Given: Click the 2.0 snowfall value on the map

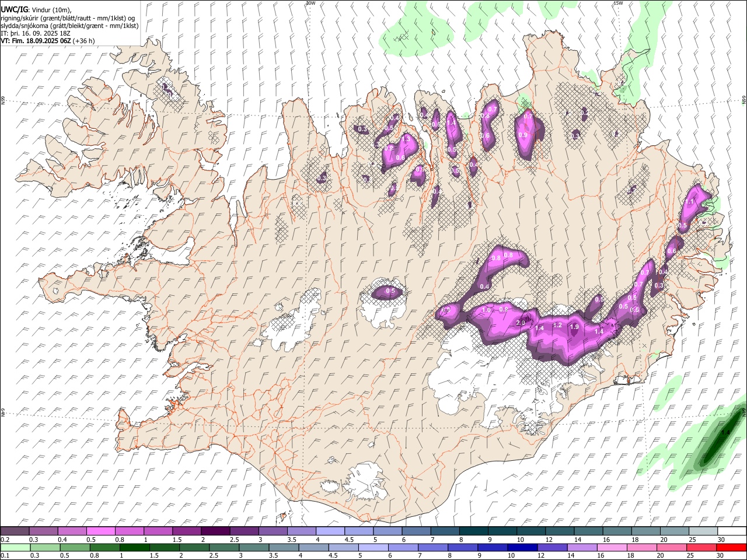Looking at the screenshot, I should click(x=521, y=322).
